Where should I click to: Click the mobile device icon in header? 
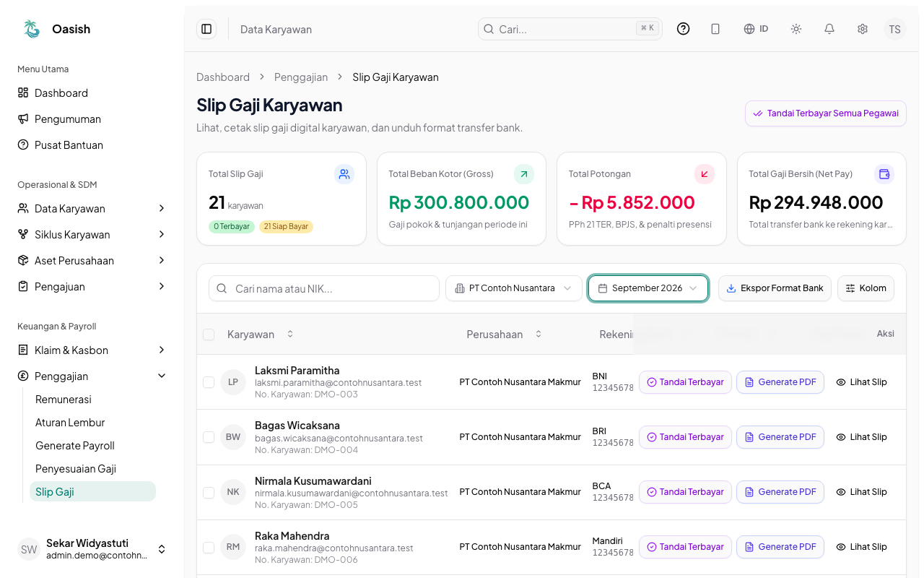click(x=715, y=29)
